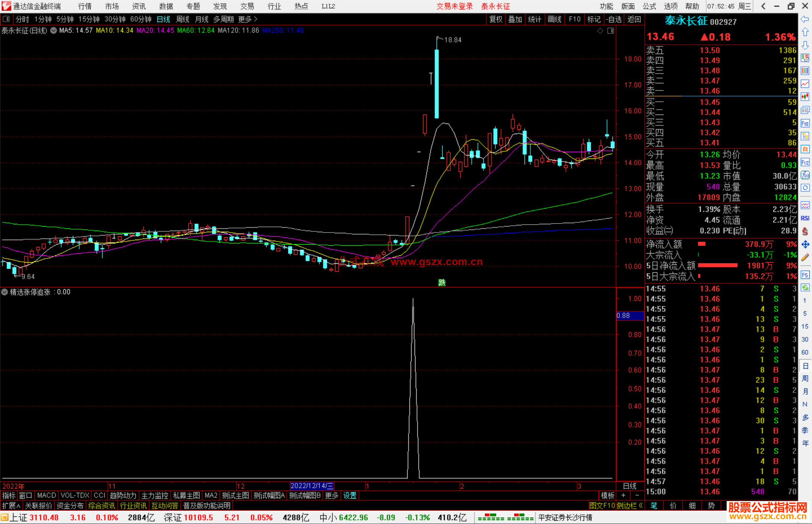Viewport: 812px width, 524px height.
Task: Click the 0.88 value marker on indicator axis
Action: tap(623, 316)
